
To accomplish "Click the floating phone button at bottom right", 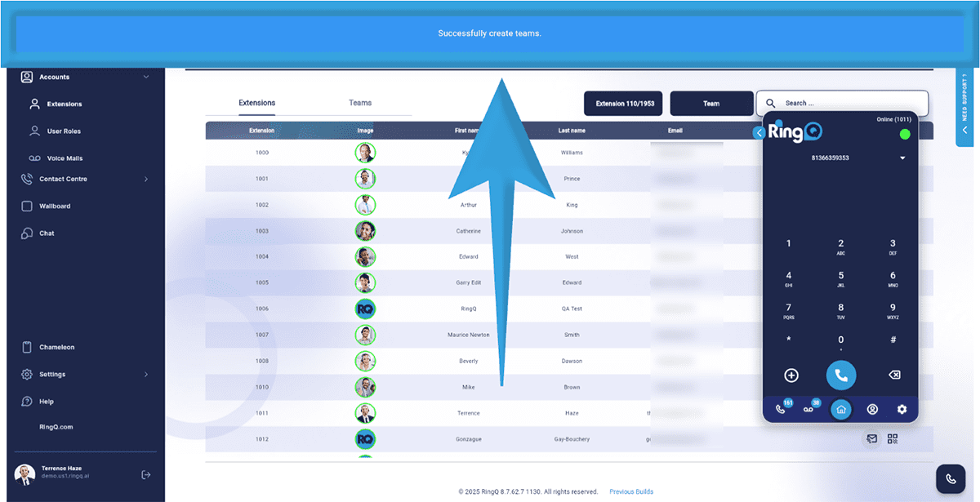I will tap(950, 479).
